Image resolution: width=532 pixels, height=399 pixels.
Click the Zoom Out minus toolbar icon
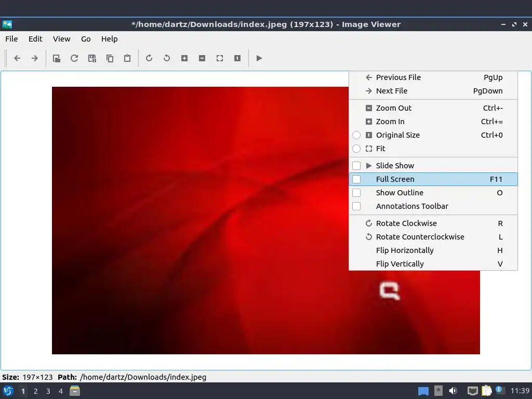(202, 58)
